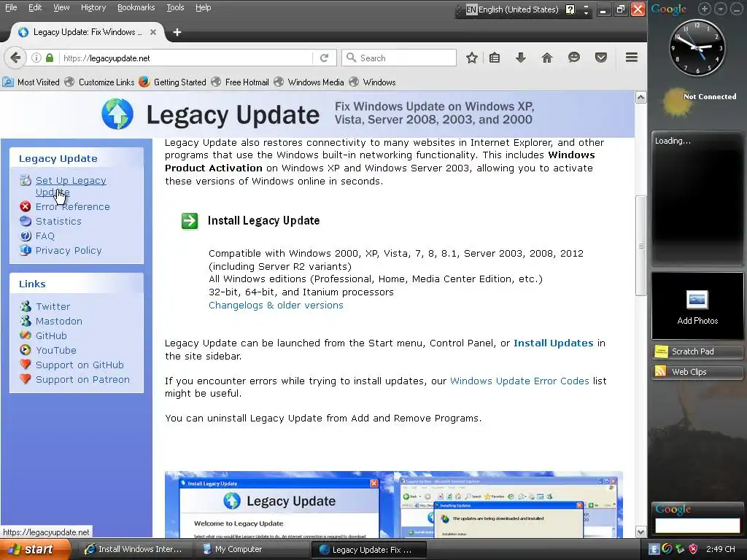Open the File menu
Image resolution: width=747 pixels, height=560 pixels.
tap(11, 7)
